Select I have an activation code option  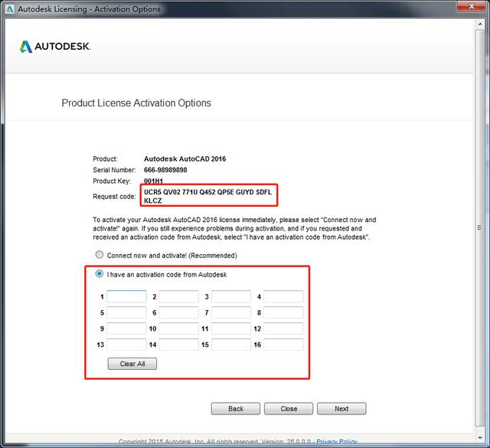click(99, 274)
